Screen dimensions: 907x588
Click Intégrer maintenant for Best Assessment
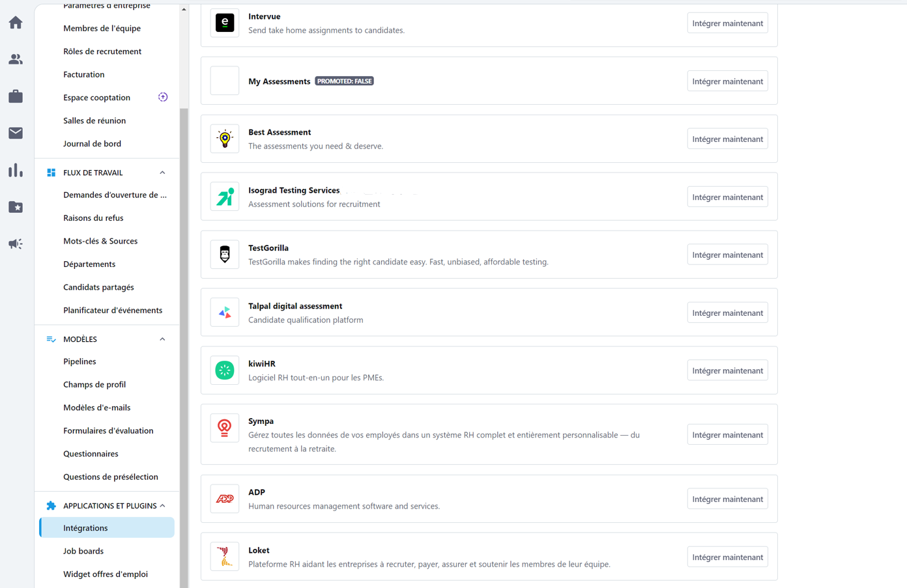click(727, 139)
